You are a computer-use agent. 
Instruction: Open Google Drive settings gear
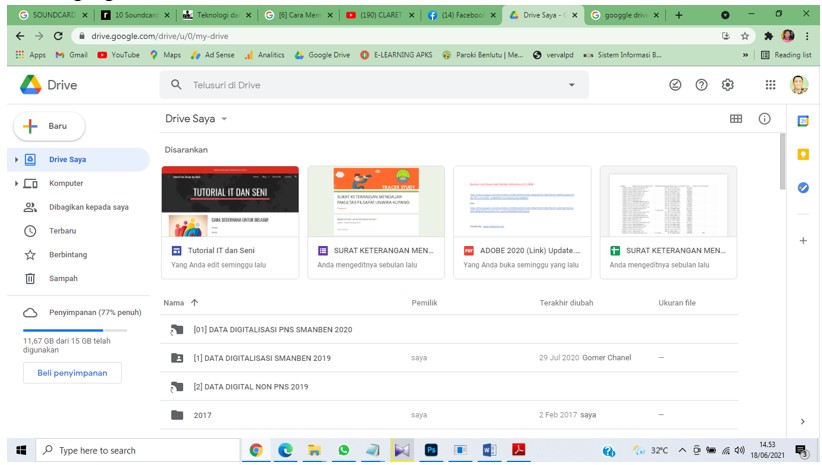click(x=727, y=86)
